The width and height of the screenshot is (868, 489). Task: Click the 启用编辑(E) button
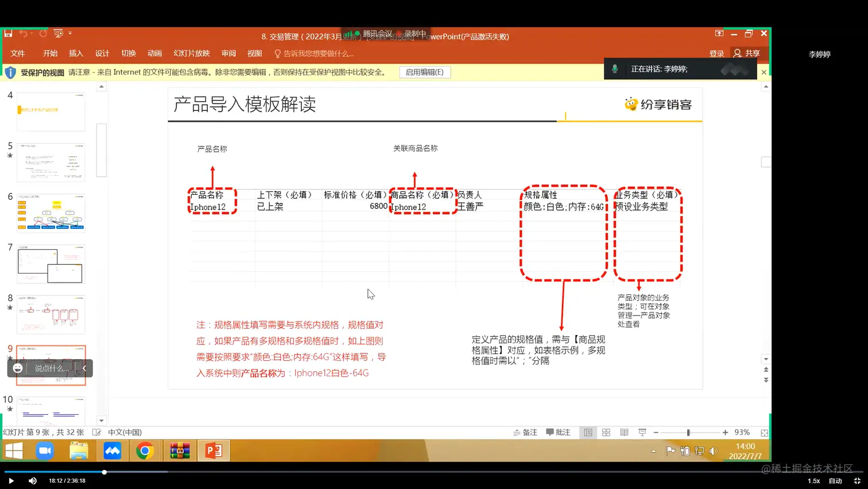(425, 72)
